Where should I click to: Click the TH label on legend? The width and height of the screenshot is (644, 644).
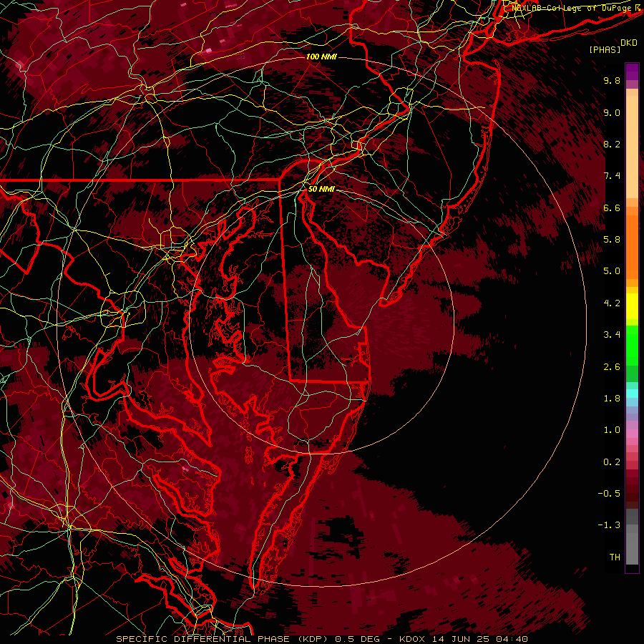pos(615,557)
